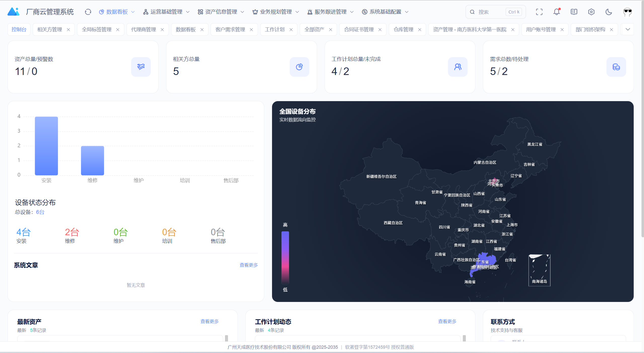
Task: Close the 全局标签管理 tab
Action: [118, 29]
